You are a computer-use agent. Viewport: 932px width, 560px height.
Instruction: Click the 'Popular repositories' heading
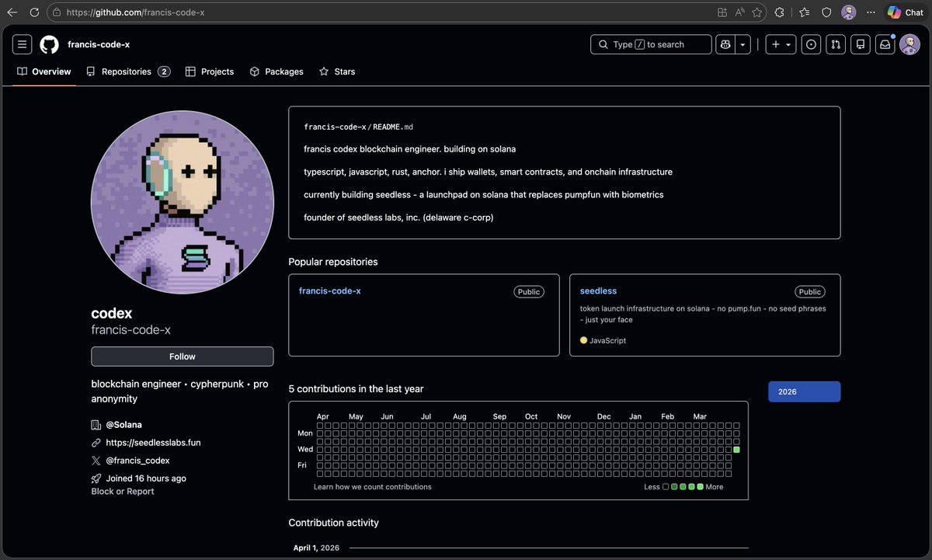click(x=333, y=262)
